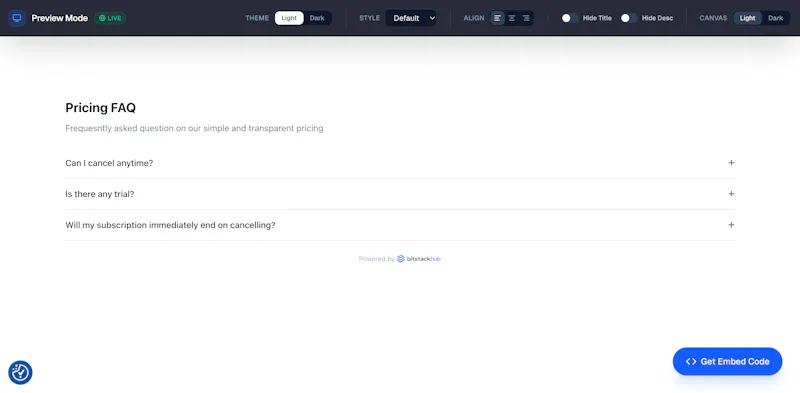The image size is (800, 393).
Task: Expand 'Is there any trial?' plus icon
Action: (731, 194)
